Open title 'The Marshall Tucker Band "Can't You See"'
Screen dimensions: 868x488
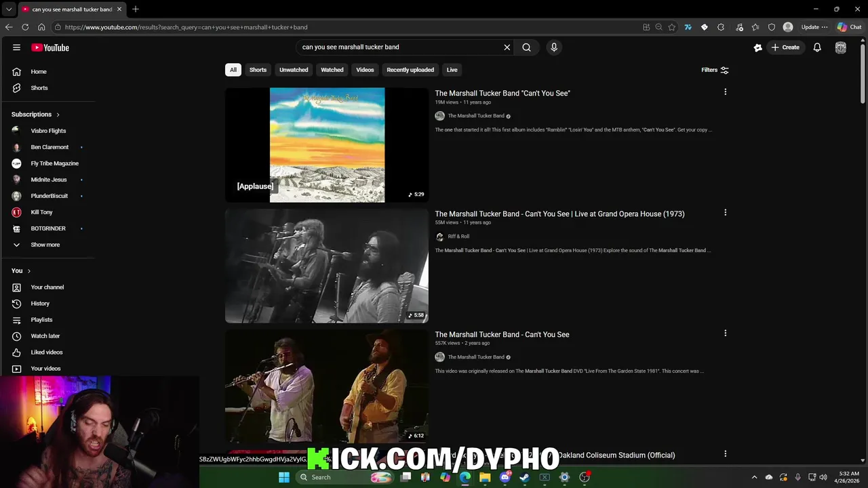pos(502,94)
